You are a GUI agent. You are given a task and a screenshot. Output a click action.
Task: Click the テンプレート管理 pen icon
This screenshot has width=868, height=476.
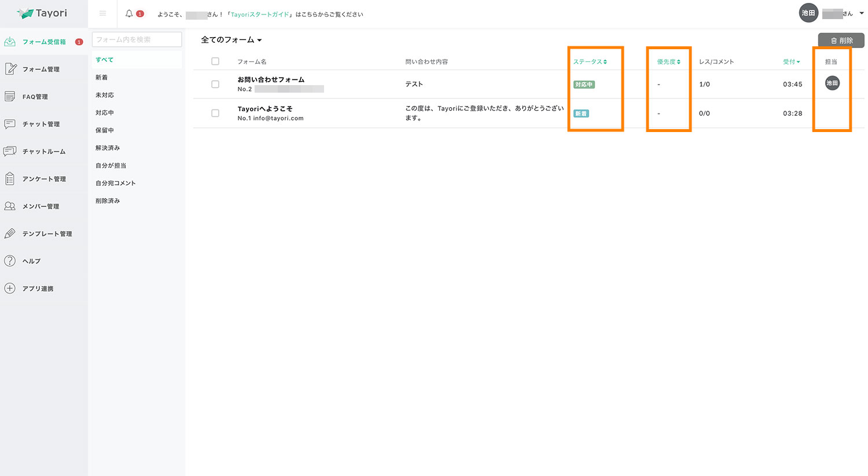point(10,233)
